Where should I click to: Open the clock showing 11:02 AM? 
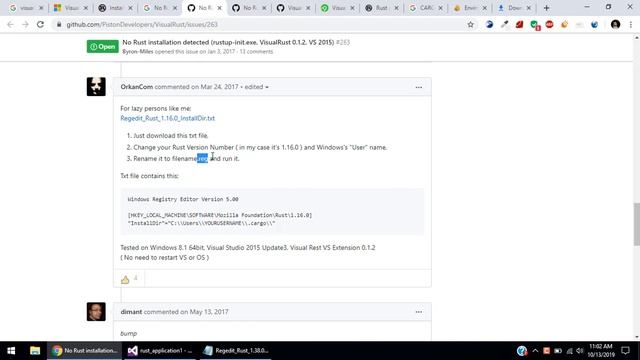click(x=601, y=351)
